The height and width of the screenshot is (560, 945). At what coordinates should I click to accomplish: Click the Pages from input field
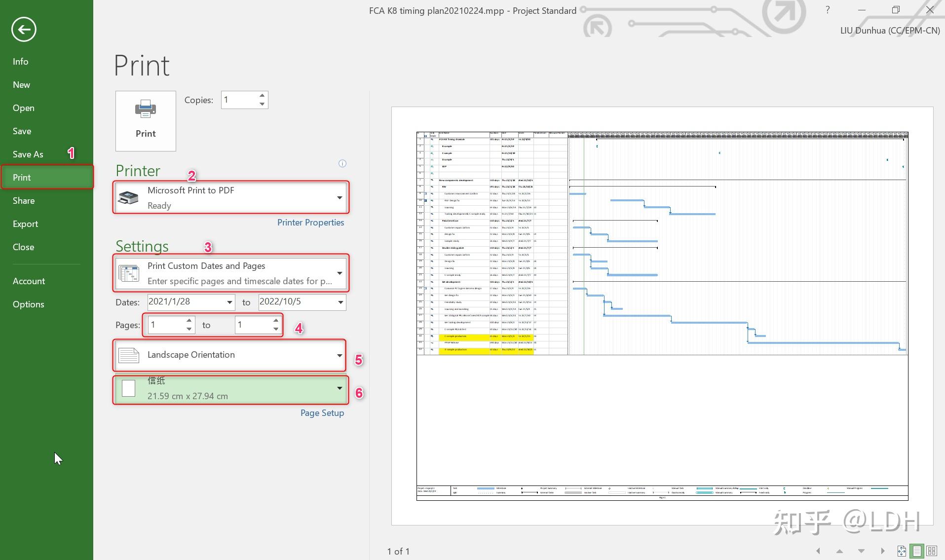click(x=166, y=325)
